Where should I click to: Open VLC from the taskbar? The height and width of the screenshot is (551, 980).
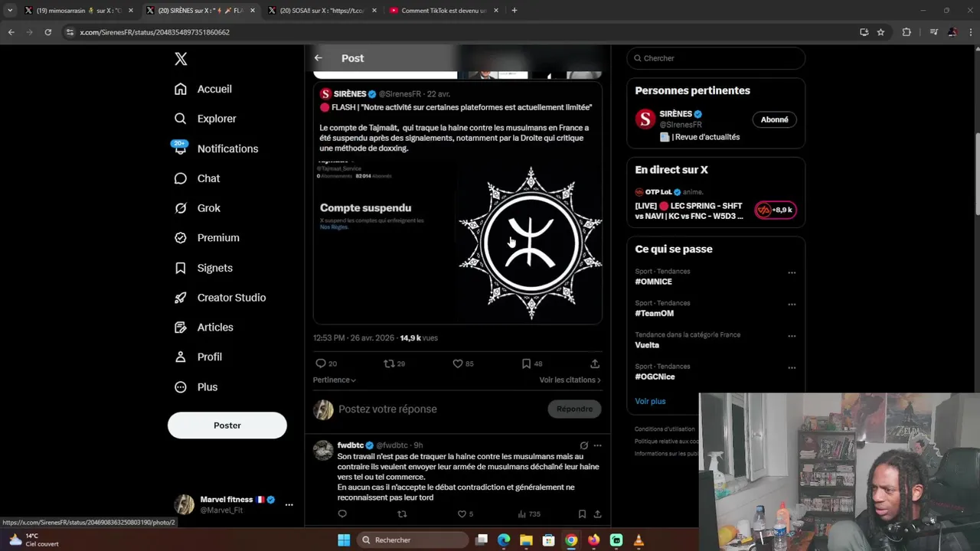[639, 540]
